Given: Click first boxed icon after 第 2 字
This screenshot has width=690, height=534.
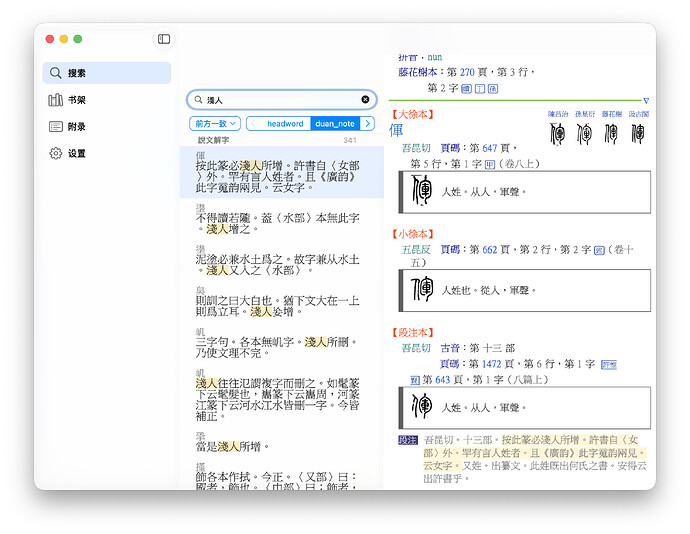Looking at the screenshot, I should tap(466, 89).
